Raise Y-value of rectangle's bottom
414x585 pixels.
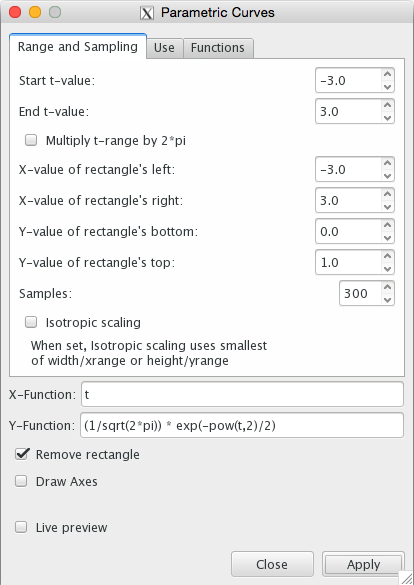point(388,225)
